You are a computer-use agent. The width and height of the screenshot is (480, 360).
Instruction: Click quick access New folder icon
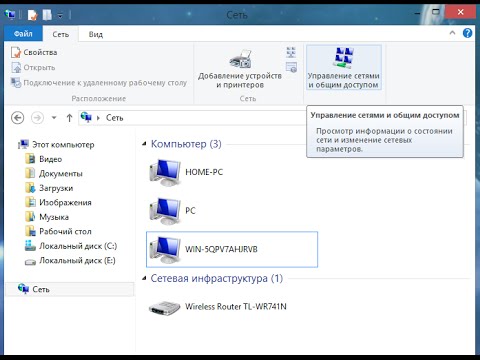(47, 15)
